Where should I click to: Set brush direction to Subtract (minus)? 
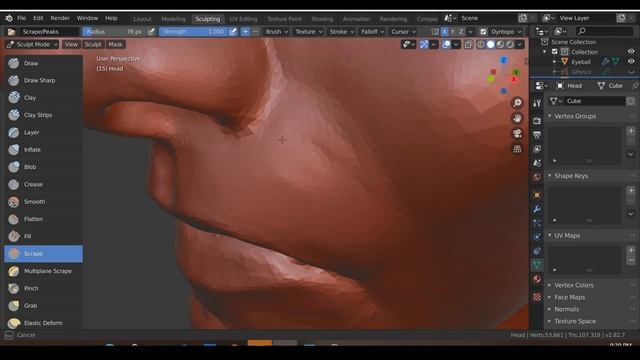pos(256,32)
